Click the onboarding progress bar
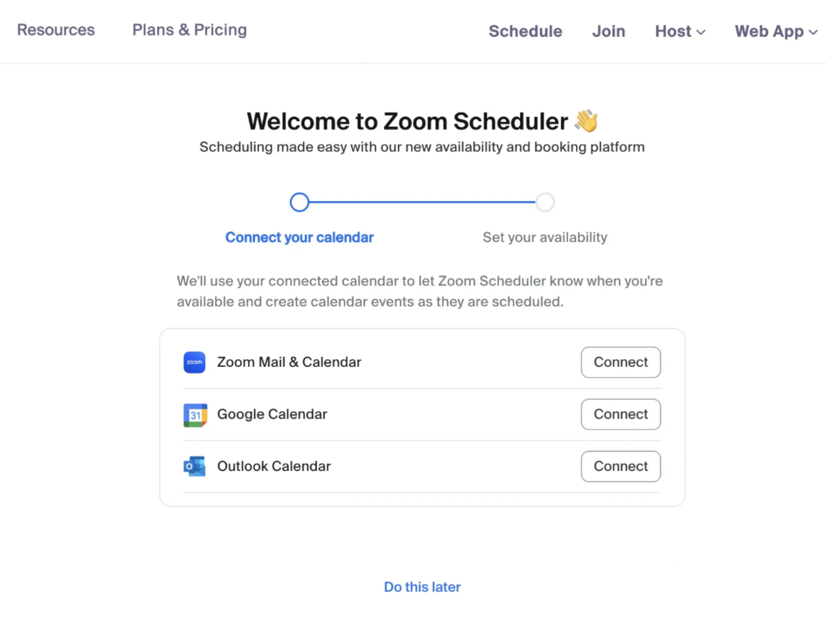This screenshot has height=644, width=826. pyautogui.click(x=422, y=202)
